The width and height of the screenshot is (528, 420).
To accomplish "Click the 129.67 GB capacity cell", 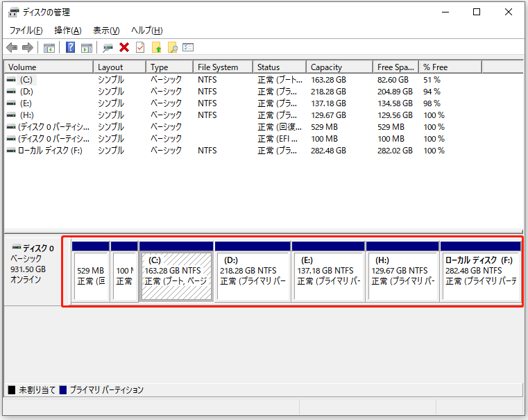I will (328, 115).
